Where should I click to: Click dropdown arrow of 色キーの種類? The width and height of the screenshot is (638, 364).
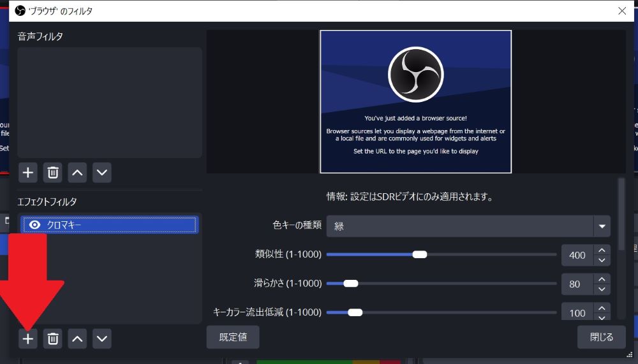602,226
